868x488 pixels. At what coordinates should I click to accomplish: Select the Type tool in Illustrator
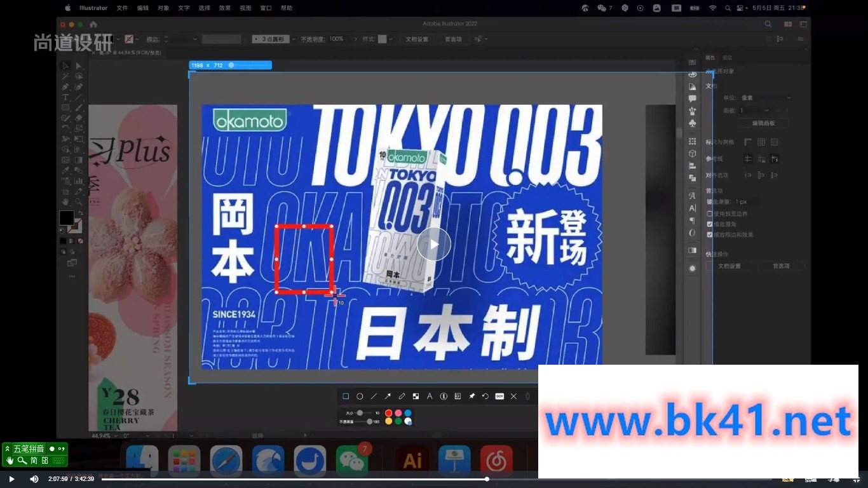65,97
